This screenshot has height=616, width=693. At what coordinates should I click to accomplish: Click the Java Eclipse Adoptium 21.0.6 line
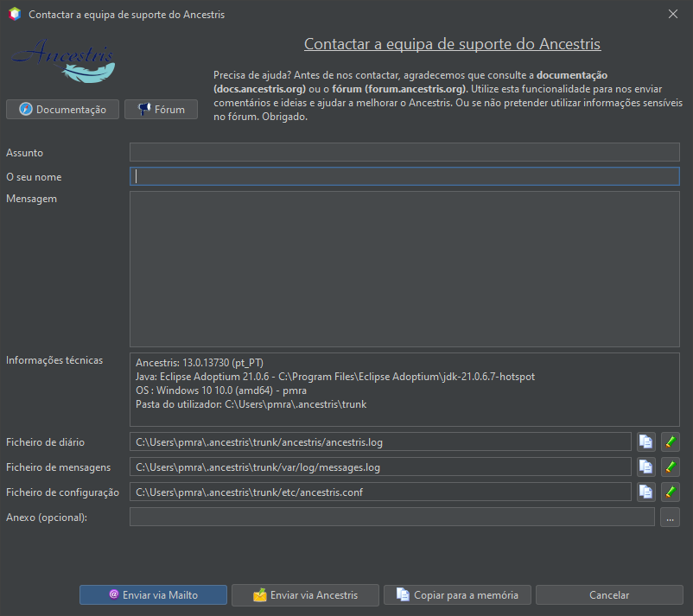click(x=335, y=377)
